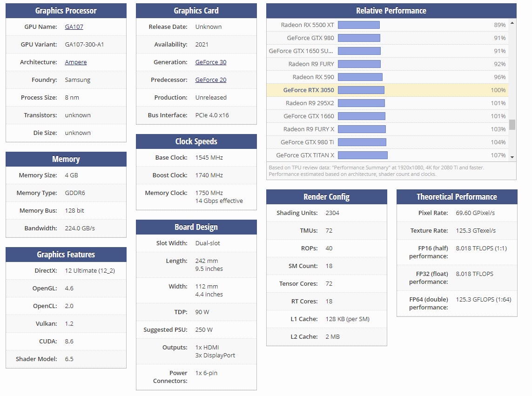Click the Boost Clock value 1740 MHz
The height and width of the screenshot is (396, 532).
click(x=209, y=175)
